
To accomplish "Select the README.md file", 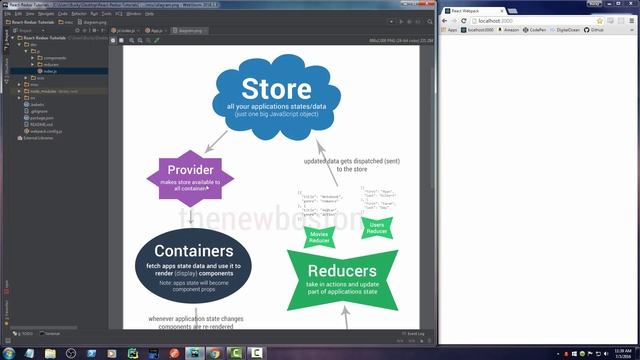I will click(38, 124).
